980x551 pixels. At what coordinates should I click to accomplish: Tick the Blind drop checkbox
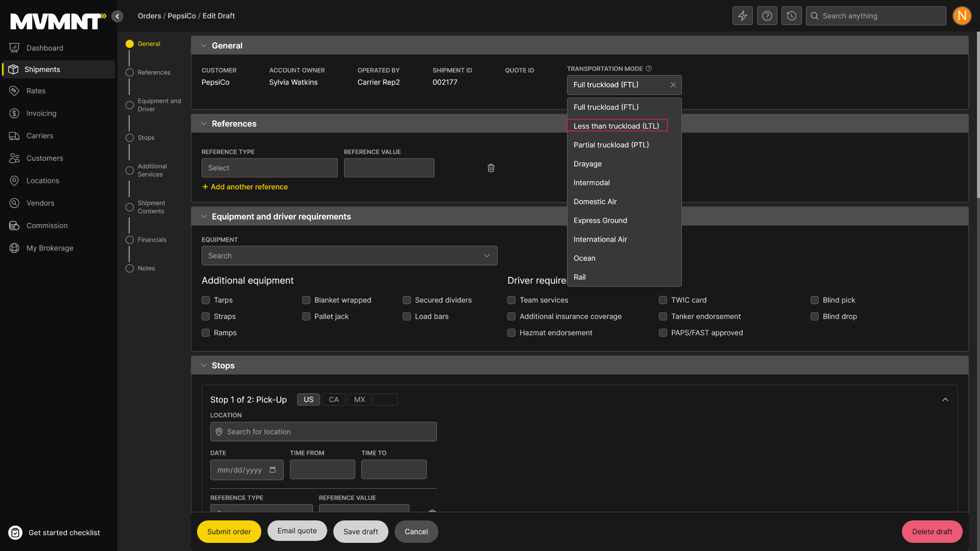coord(814,317)
